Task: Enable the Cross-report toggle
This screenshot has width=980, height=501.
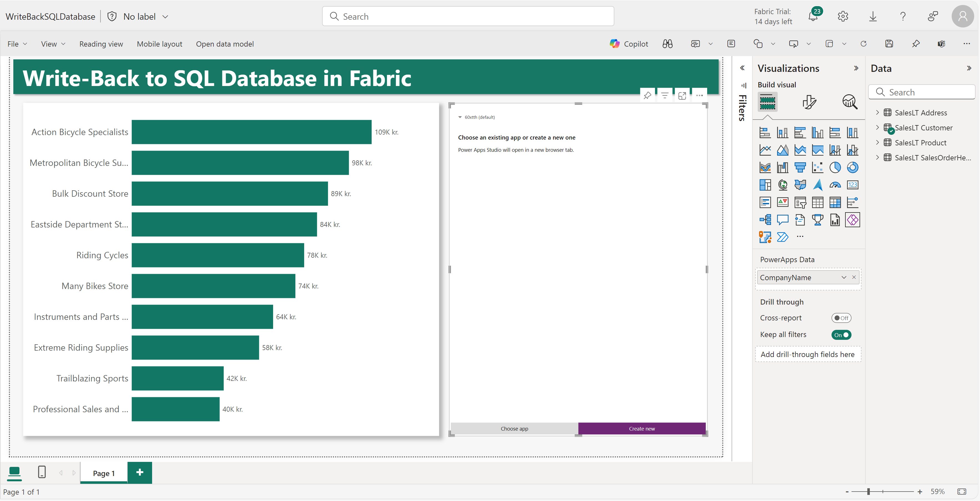Action: tap(841, 318)
